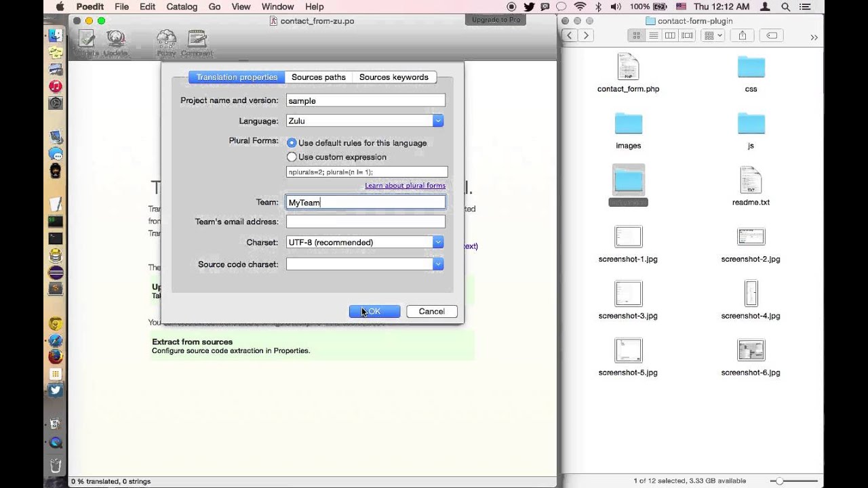This screenshot has height=488, width=868.
Task: Click the Team field containing MyTeam
Action: [366, 202]
